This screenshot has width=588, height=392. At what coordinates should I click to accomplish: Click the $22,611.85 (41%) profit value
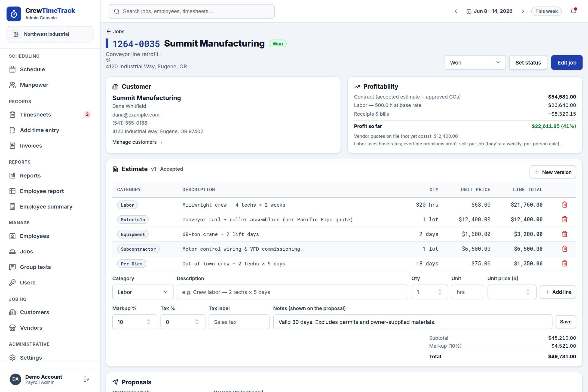(x=554, y=126)
